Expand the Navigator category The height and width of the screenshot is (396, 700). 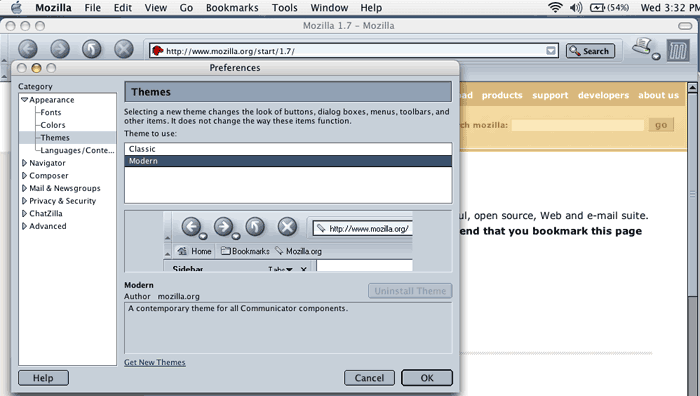[24, 163]
